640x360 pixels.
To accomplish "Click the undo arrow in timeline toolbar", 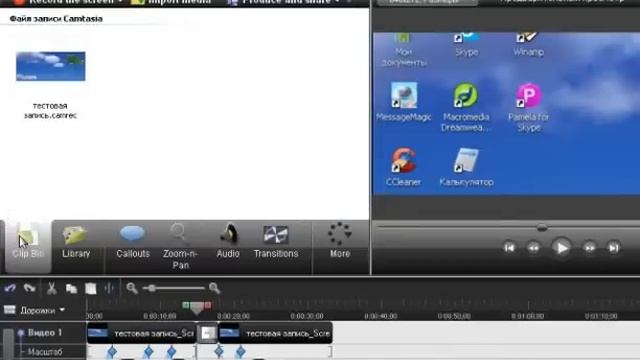I will (10, 288).
